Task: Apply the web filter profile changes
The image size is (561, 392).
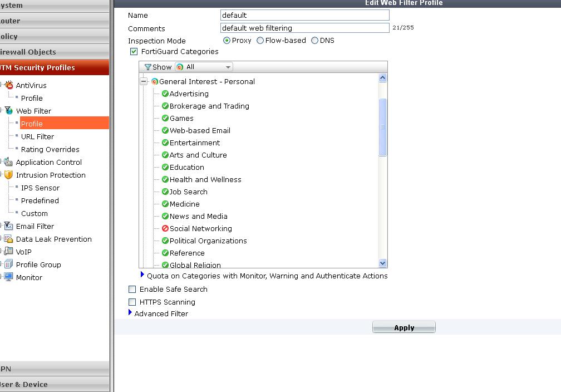Action: (x=404, y=327)
